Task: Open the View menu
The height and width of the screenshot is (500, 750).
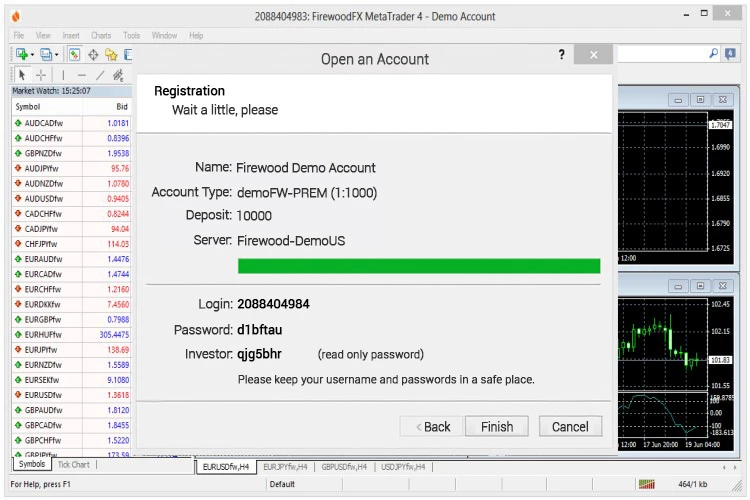Action: [43, 35]
